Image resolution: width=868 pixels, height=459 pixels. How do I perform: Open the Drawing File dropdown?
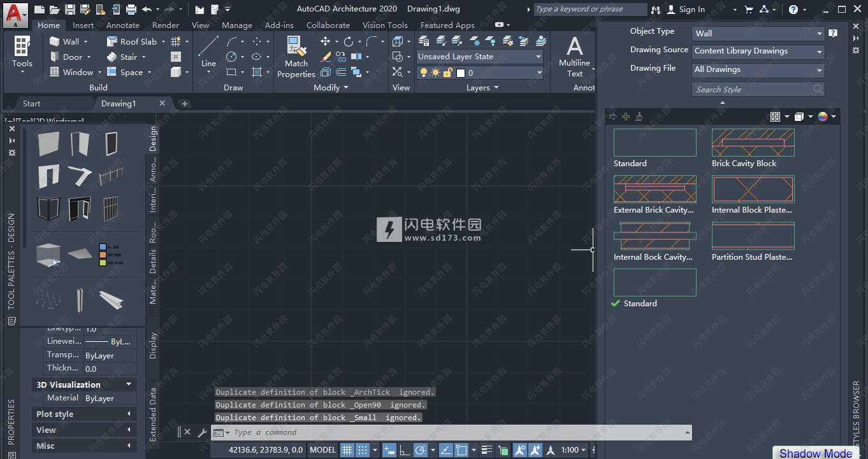(758, 69)
